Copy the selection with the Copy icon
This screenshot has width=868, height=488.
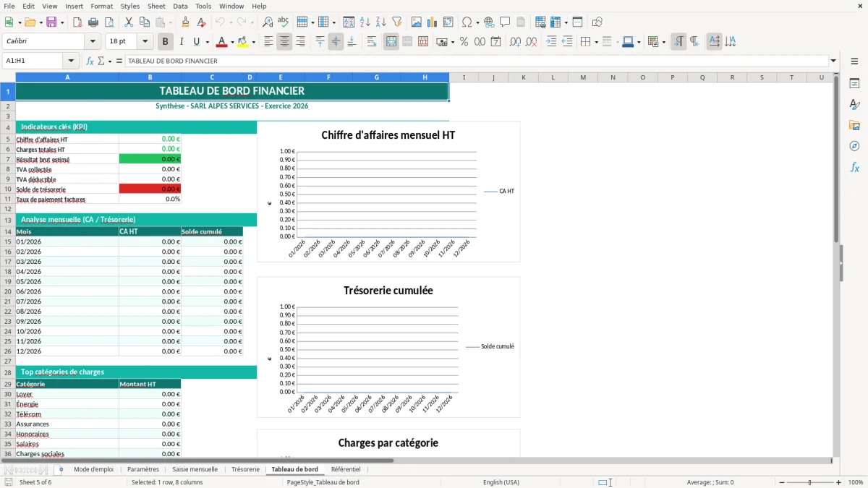(x=144, y=22)
